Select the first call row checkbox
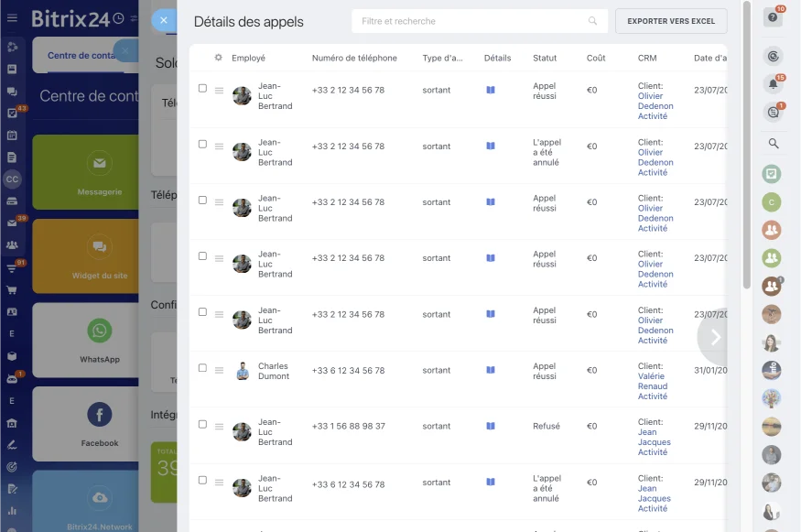801x532 pixels. tap(202, 89)
